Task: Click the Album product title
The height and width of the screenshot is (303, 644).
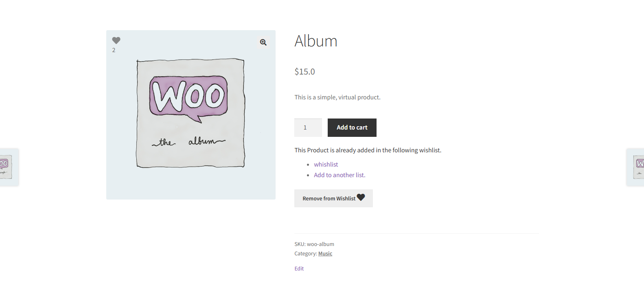Action: 316,41
